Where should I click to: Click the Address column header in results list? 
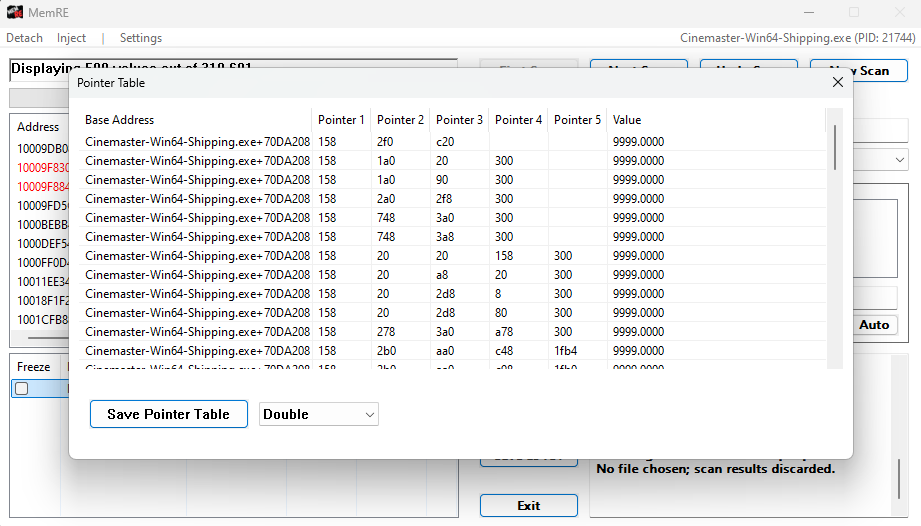pyautogui.click(x=39, y=127)
